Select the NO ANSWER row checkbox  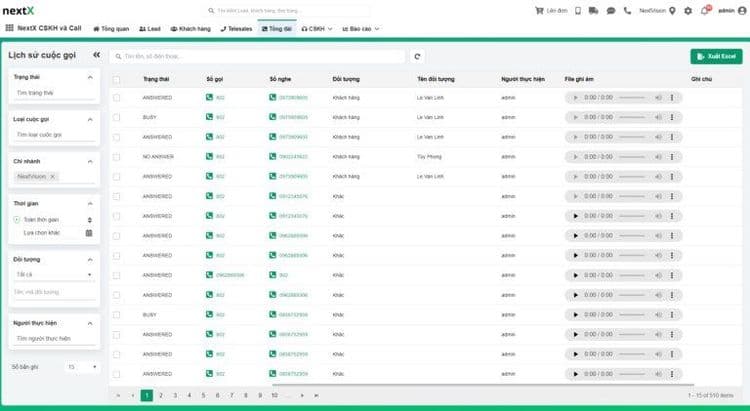click(117, 157)
